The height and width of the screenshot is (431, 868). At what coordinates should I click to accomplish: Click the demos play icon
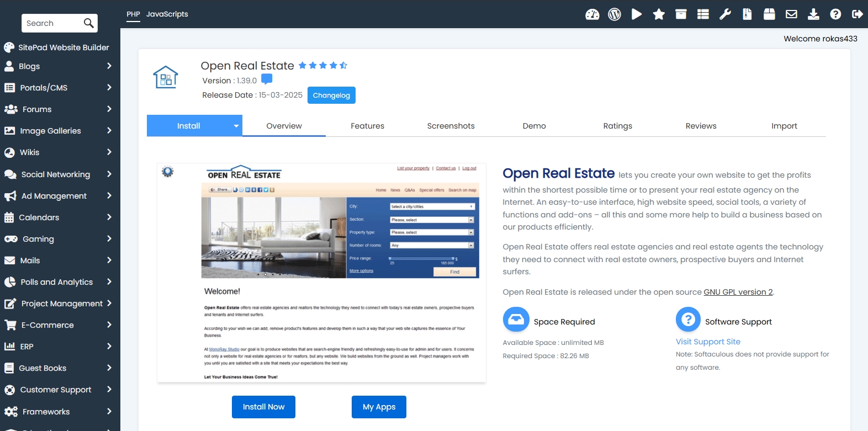[637, 14]
